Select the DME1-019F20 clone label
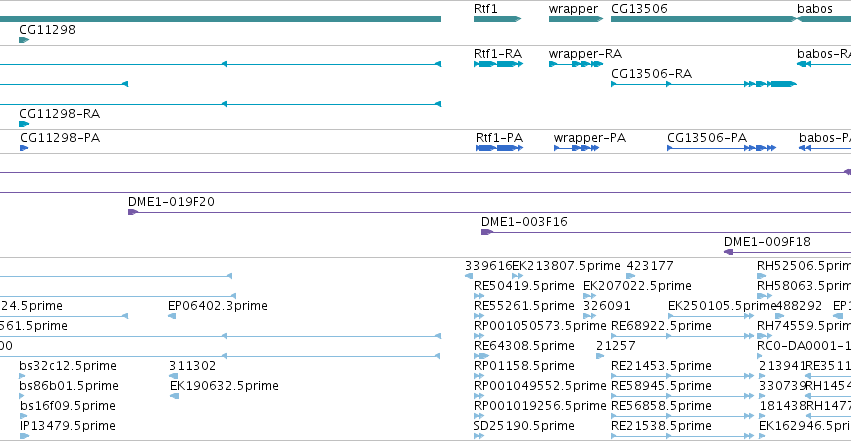The width and height of the screenshot is (851, 441). 171,202
